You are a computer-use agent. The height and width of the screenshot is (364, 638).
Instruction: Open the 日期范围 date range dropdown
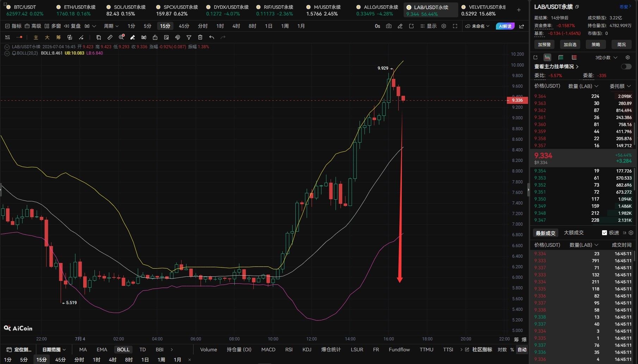[54, 350]
